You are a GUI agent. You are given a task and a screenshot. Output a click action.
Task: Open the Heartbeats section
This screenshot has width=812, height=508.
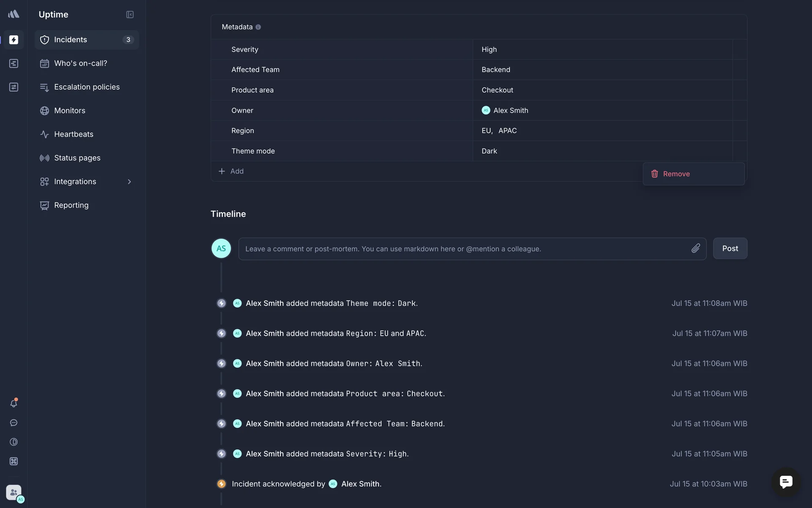tap(74, 134)
